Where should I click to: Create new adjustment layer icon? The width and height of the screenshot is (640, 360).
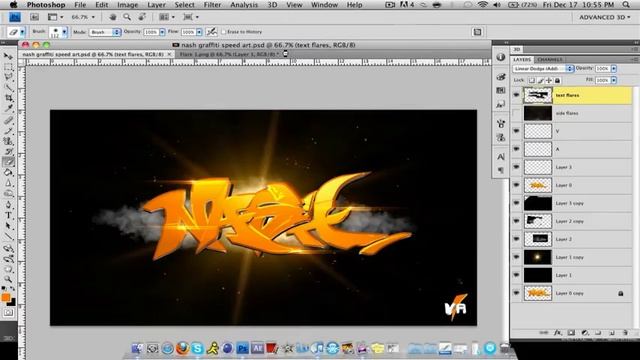(x=584, y=333)
